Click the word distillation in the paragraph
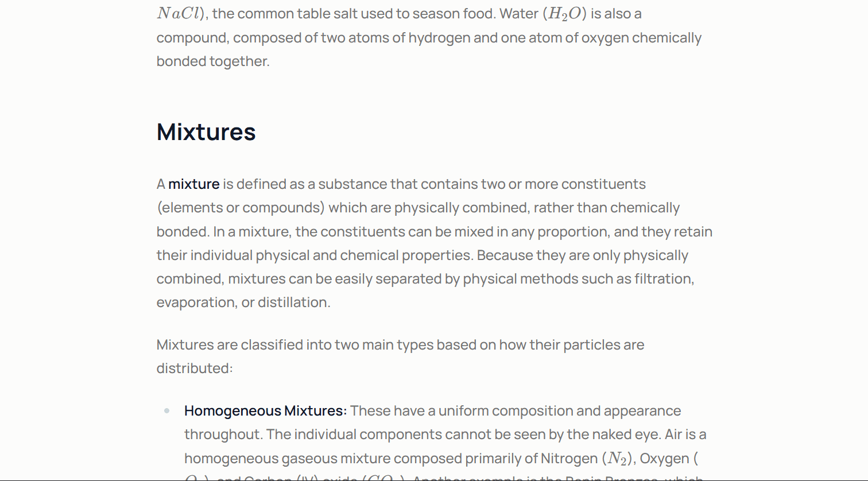Image resolution: width=868 pixels, height=481 pixels. coord(293,302)
